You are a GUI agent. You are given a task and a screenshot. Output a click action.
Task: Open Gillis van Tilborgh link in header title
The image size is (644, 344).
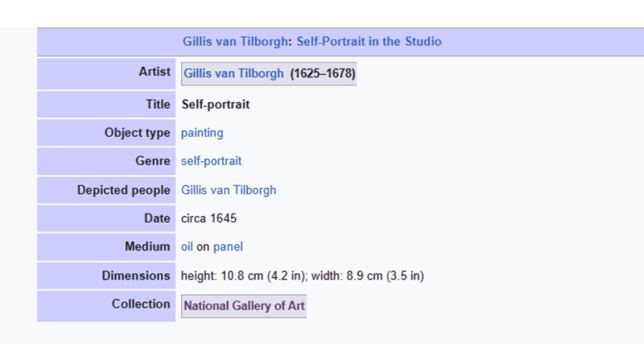[x=235, y=42]
